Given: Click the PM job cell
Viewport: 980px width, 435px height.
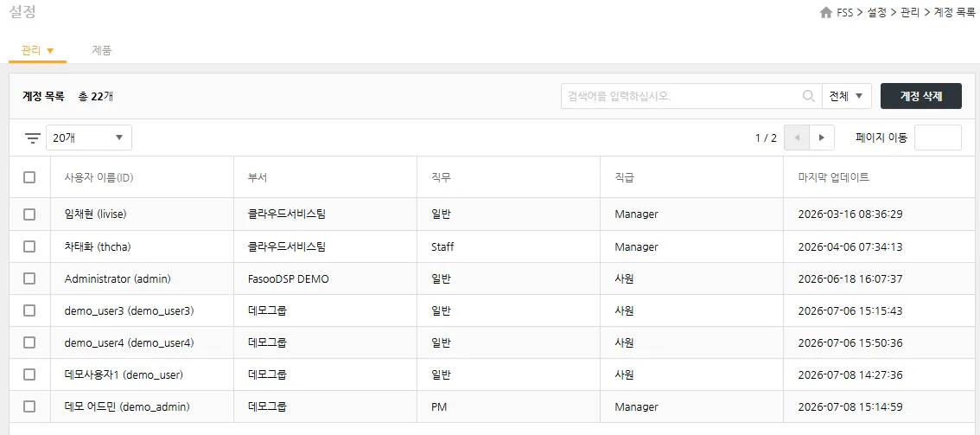Looking at the screenshot, I should click(439, 406).
